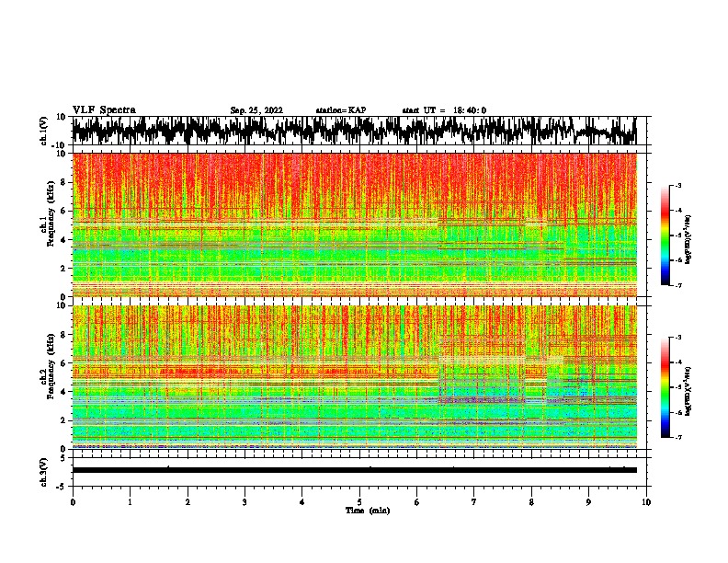
Task: Click the "-3" value on ch.2 color bar
Action: pos(677,338)
